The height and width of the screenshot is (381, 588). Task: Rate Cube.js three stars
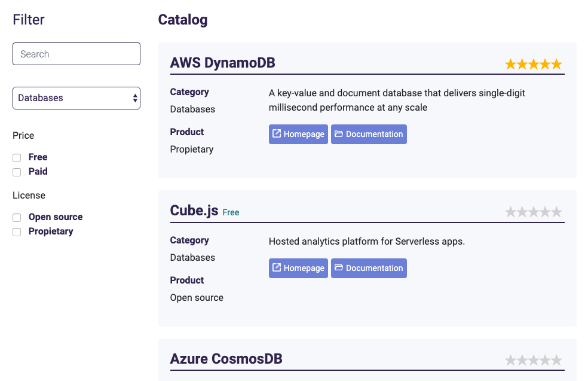pos(534,212)
